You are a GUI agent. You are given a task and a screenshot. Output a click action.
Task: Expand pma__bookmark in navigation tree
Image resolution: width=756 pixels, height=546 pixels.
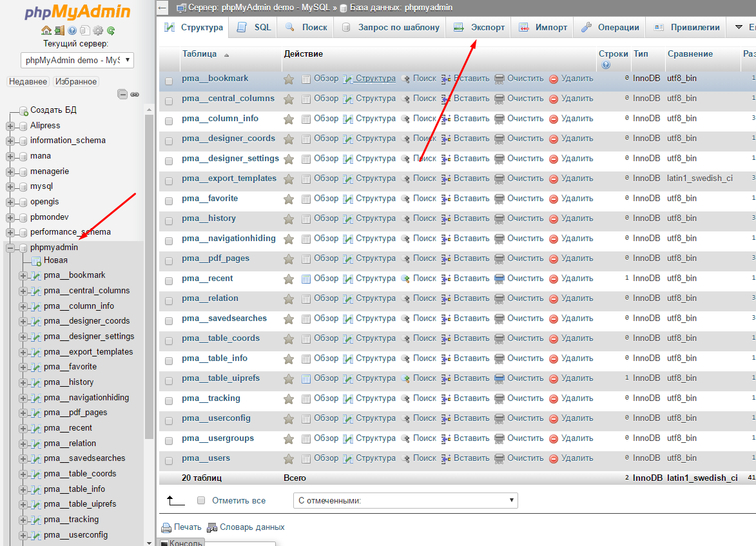point(23,275)
